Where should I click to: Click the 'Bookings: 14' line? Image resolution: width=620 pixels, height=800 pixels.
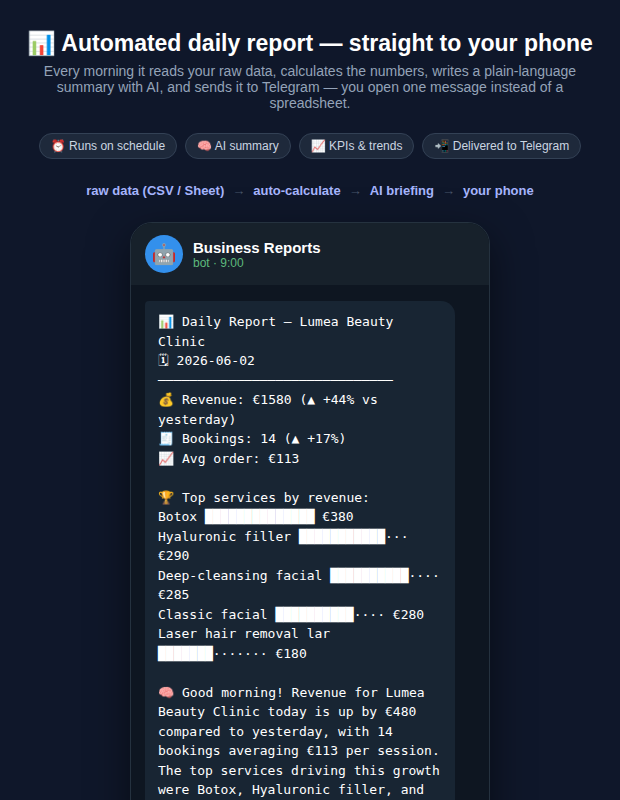[x=229, y=439]
